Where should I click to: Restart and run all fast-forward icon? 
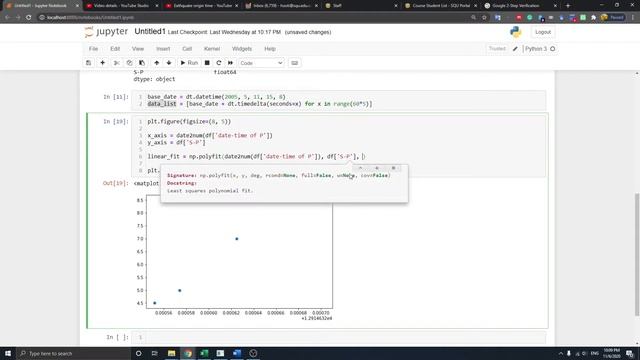(x=230, y=63)
